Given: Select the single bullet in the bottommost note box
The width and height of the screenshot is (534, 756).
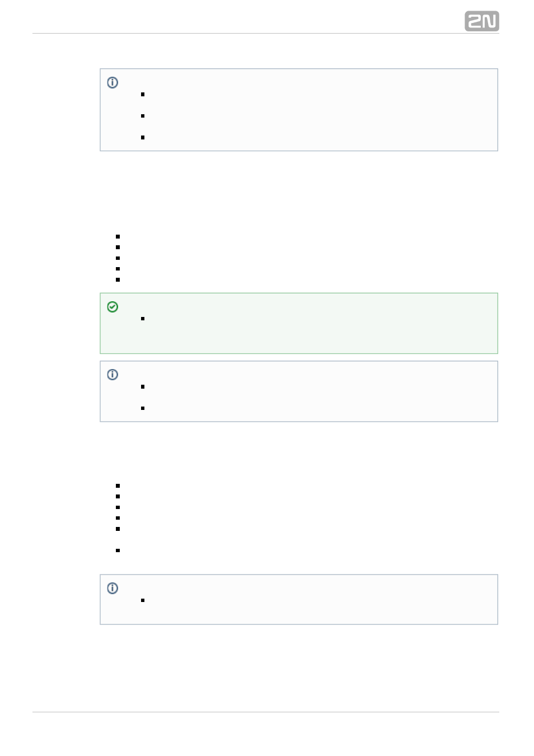Looking at the screenshot, I should (143, 600).
